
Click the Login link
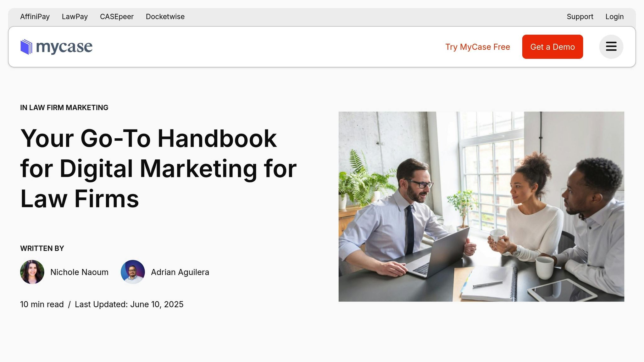[614, 17]
